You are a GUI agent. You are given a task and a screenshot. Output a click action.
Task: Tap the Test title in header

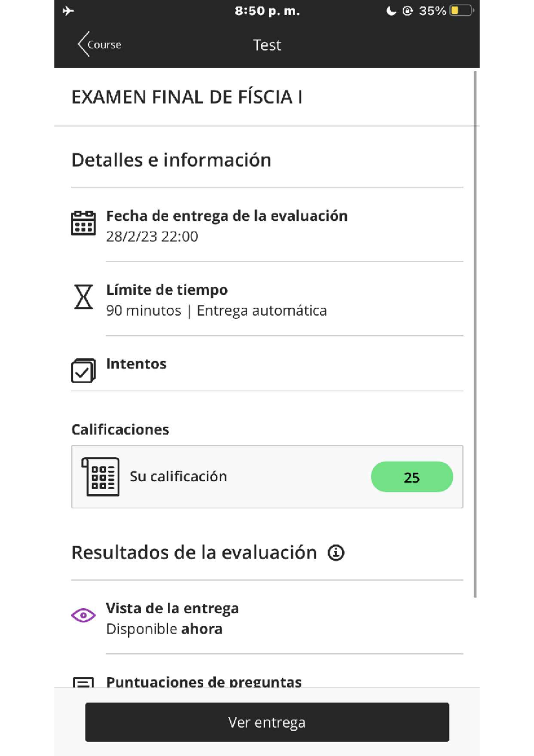(x=267, y=45)
